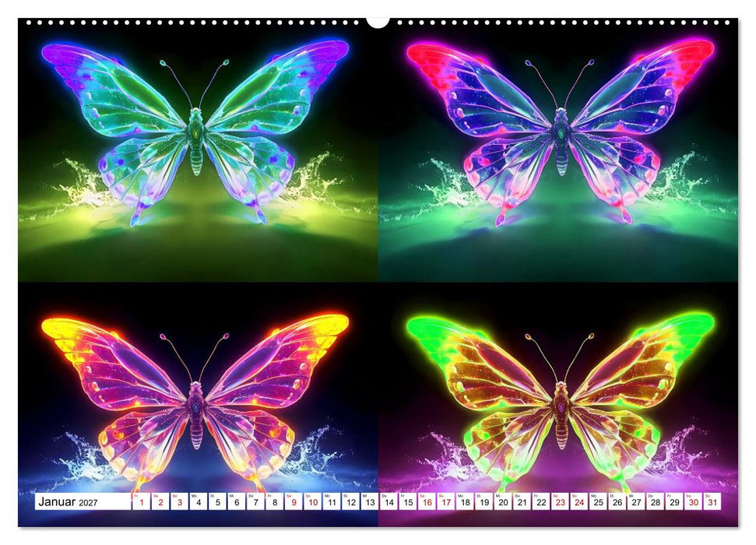Viewport: 756px width, 545px height.
Task: Select day 2 (Saturday) in the calendar strip
Action: (160, 501)
